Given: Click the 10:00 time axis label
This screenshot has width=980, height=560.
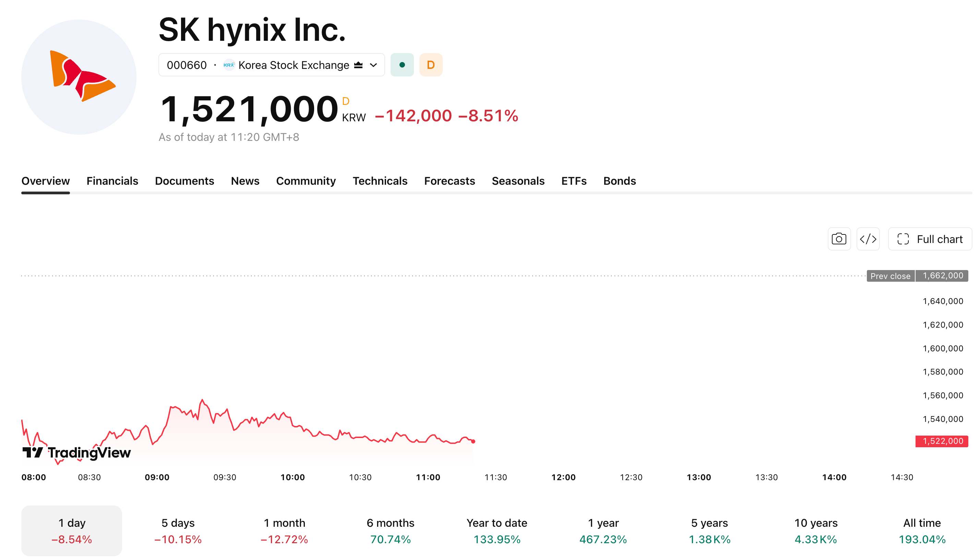Looking at the screenshot, I should point(293,477).
